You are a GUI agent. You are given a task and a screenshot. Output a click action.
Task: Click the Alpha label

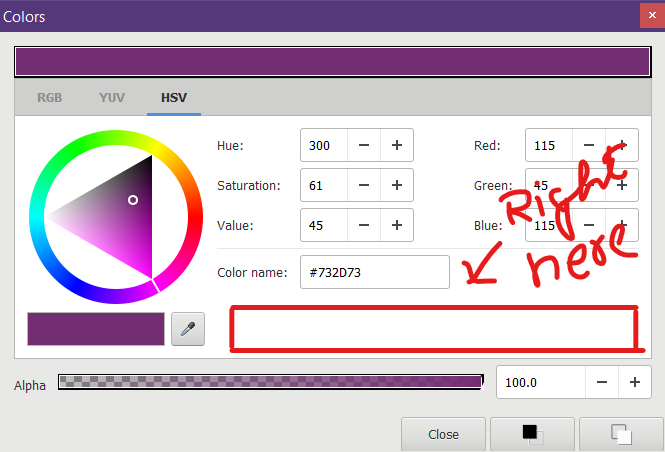[30, 385]
